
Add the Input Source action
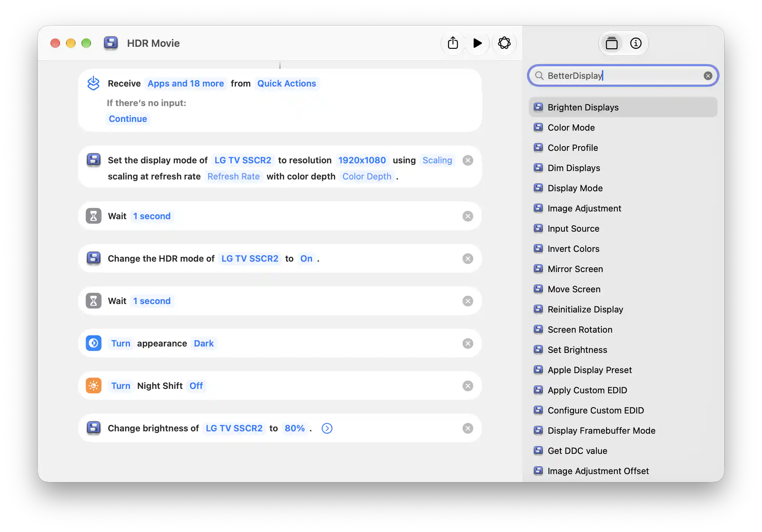[x=623, y=229]
